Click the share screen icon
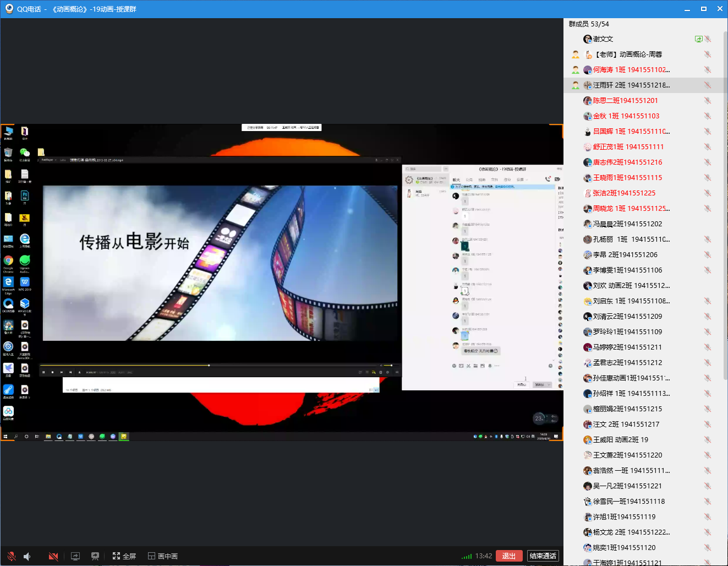Image resolution: width=728 pixels, height=566 pixels. pos(75,556)
